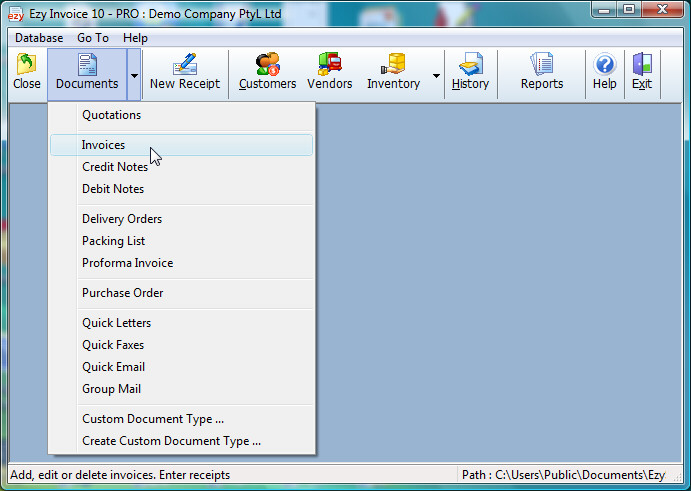Open the Documents toolbar icon
691x491 pixels.
click(87, 64)
